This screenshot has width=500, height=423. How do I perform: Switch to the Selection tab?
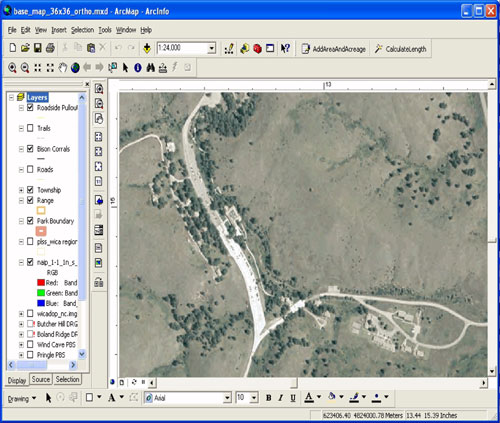(x=67, y=379)
